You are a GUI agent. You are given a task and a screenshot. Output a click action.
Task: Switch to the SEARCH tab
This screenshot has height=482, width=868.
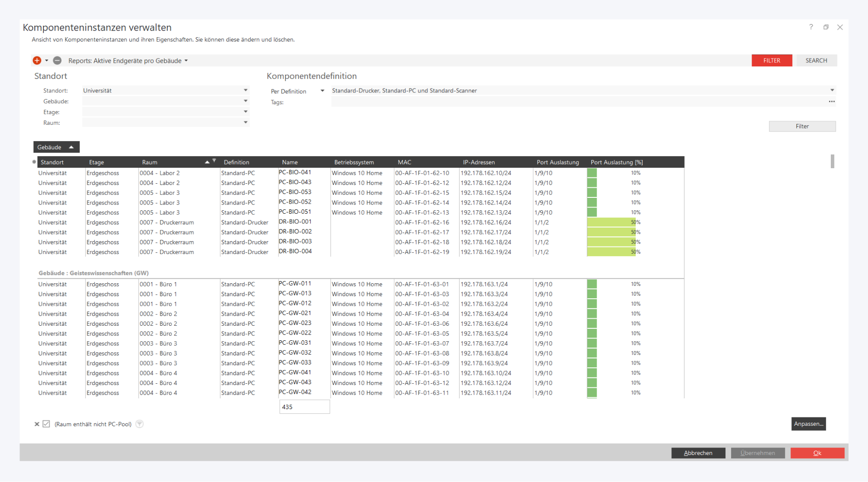(816, 61)
